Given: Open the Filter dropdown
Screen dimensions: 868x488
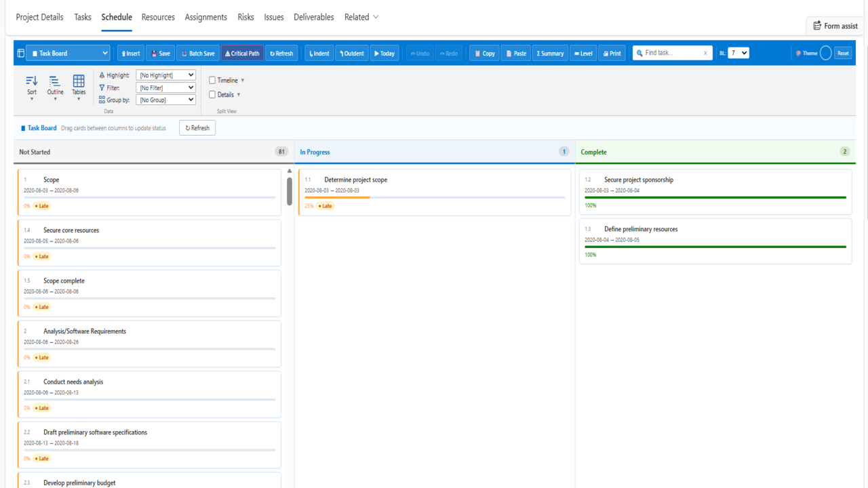Looking at the screenshot, I should point(166,87).
